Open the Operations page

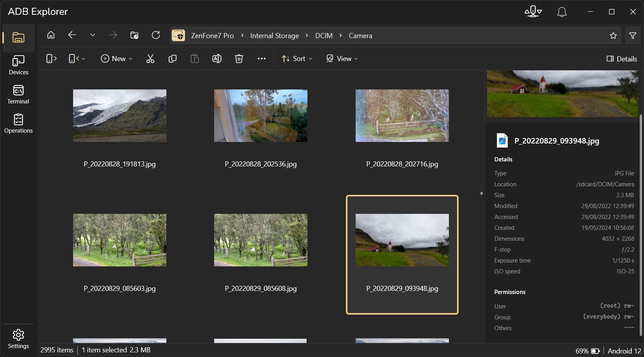pyautogui.click(x=18, y=124)
